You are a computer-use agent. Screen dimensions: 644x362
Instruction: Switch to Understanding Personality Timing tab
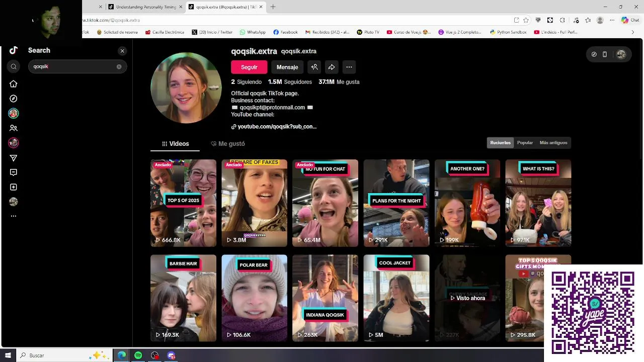click(x=144, y=7)
